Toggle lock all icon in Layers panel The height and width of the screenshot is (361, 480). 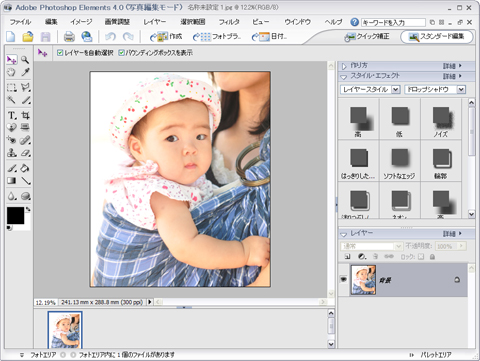pos(432,257)
